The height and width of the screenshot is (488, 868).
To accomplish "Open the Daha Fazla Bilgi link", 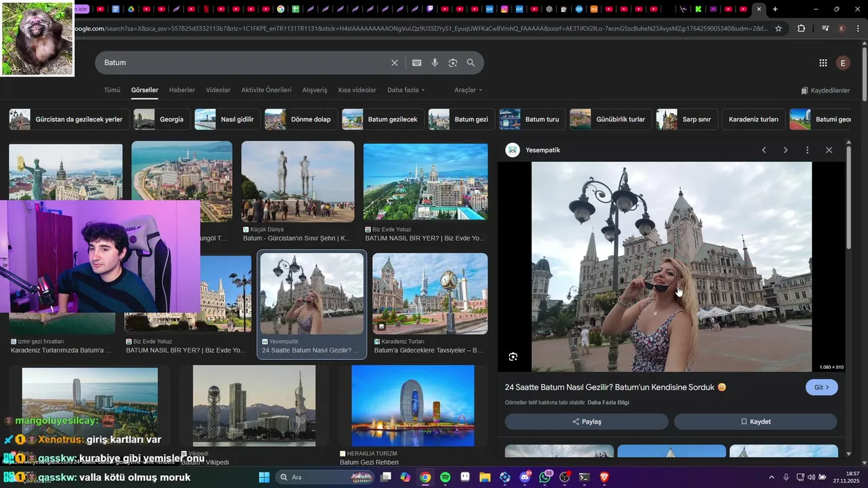I will pyautogui.click(x=608, y=403).
